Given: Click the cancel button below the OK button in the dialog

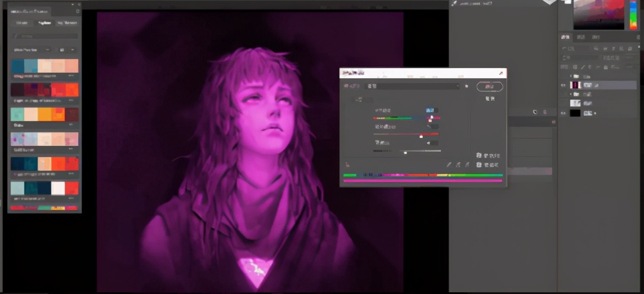Looking at the screenshot, I should point(490,99).
